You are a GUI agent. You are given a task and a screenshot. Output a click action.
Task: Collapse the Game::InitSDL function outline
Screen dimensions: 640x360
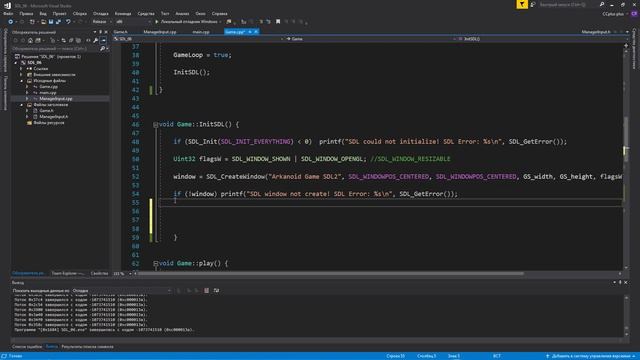click(156, 124)
